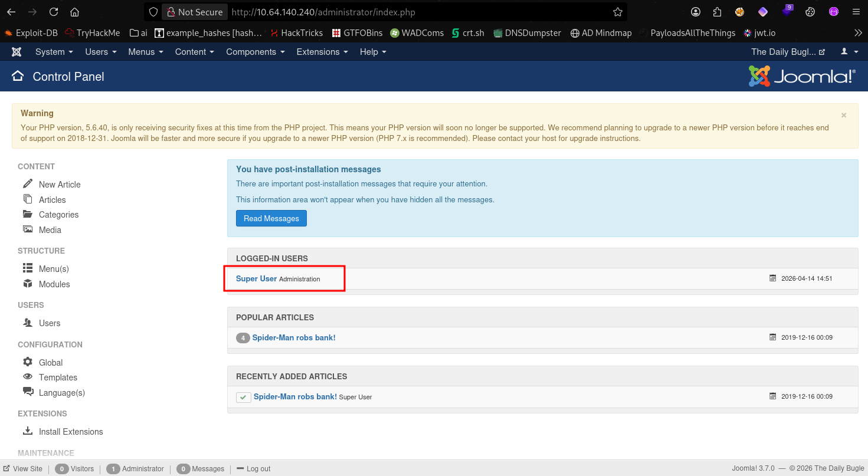
Task: Open the user account menu icon
Action: pos(849,52)
